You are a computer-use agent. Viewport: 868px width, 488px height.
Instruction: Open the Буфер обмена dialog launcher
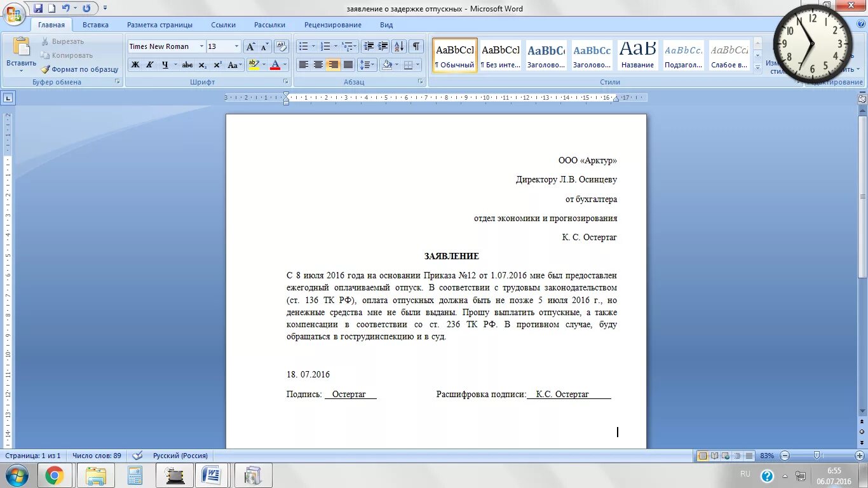click(117, 82)
